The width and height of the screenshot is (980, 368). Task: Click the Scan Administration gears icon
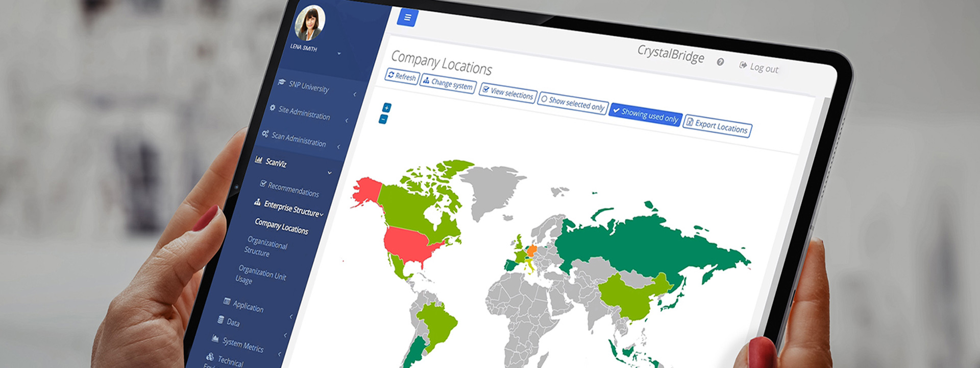pos(265,133)
